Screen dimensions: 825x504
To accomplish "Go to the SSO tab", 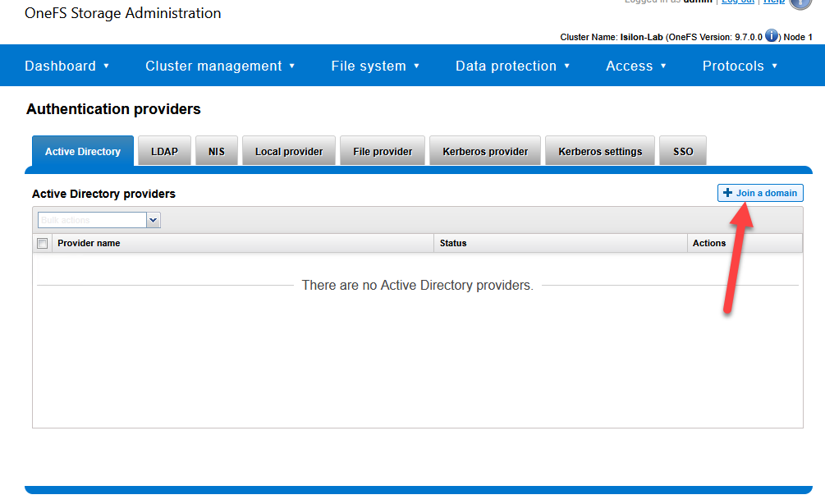I will click(683, 151).
